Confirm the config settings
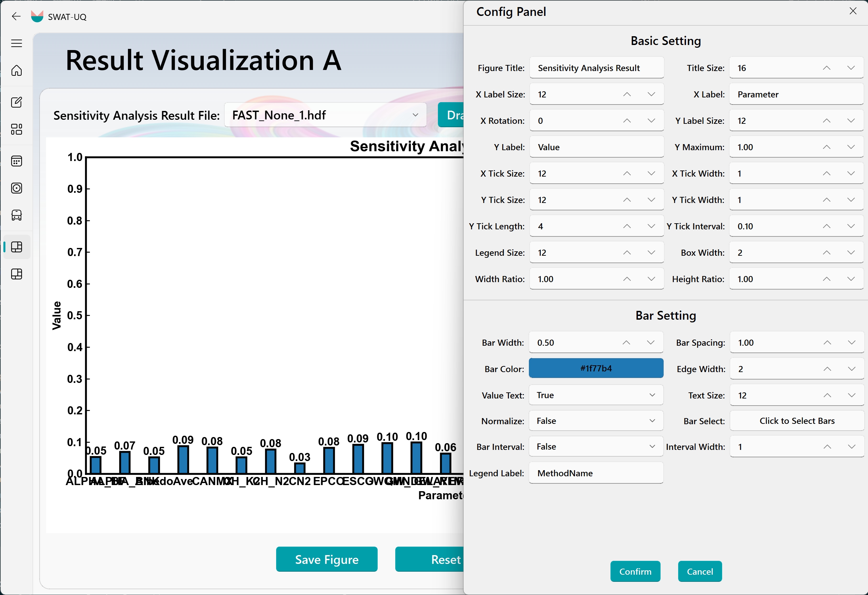 coord(635,571)
